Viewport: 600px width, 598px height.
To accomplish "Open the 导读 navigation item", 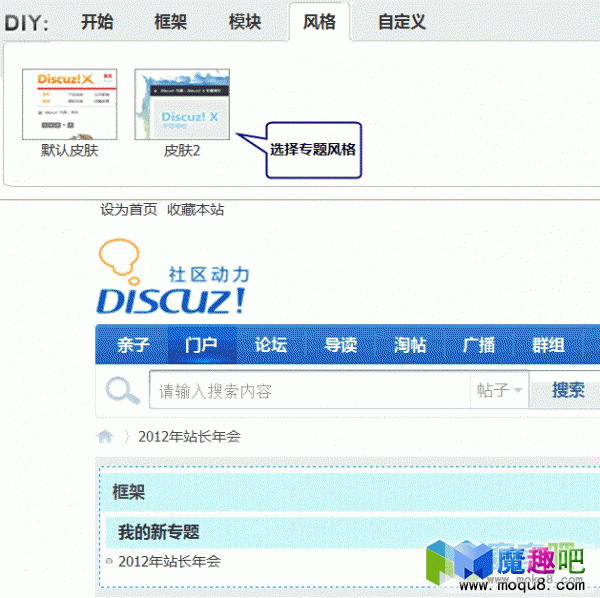I will click(341, 345).
